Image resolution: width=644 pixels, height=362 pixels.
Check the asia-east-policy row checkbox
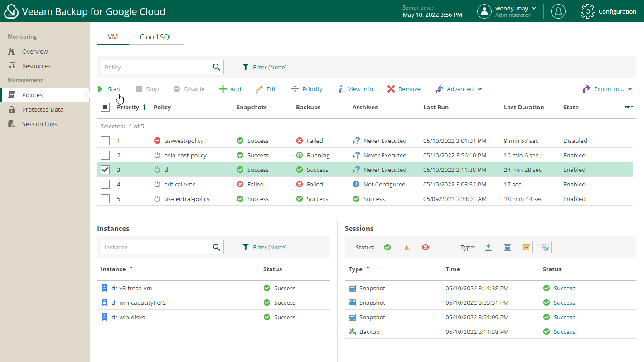pyautogui.click(x=105, y=155)
